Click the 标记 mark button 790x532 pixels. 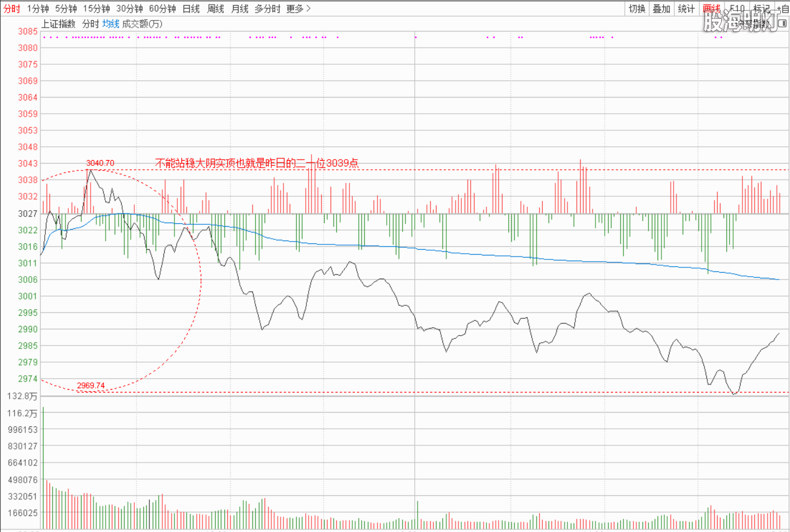tap(761, 9)
